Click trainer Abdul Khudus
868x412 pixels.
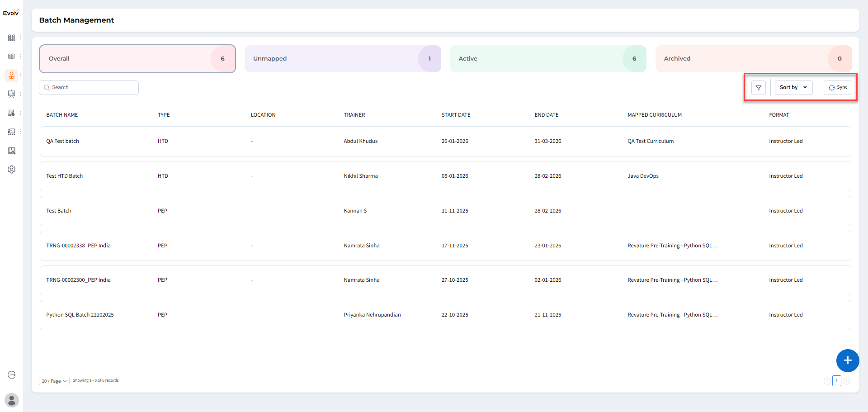point(360,141)
